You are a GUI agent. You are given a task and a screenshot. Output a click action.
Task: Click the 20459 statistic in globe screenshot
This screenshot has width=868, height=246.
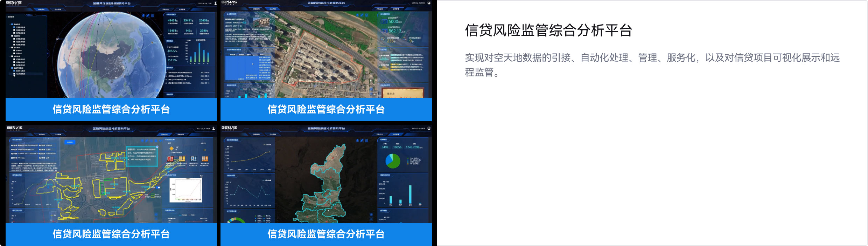pos(204,21)
